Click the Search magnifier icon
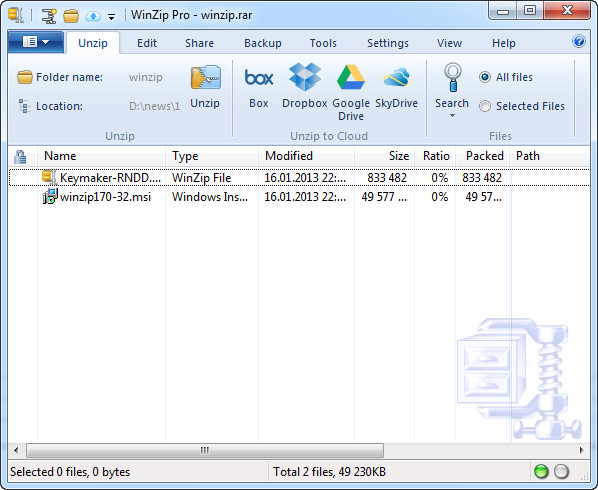598x490 pixels. tap(452, 78)
